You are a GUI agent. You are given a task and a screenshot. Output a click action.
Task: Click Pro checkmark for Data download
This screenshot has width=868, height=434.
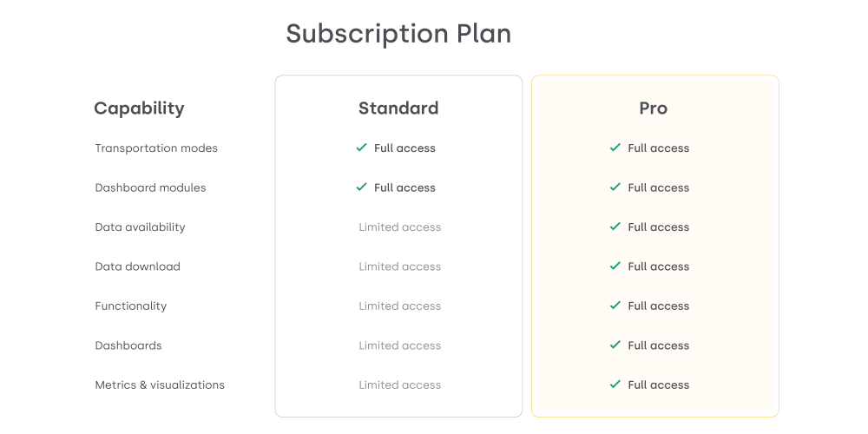click(615, 266)
